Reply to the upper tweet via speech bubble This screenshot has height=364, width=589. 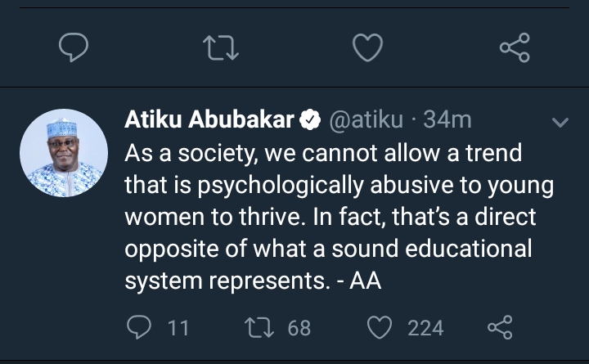(74, 48)
